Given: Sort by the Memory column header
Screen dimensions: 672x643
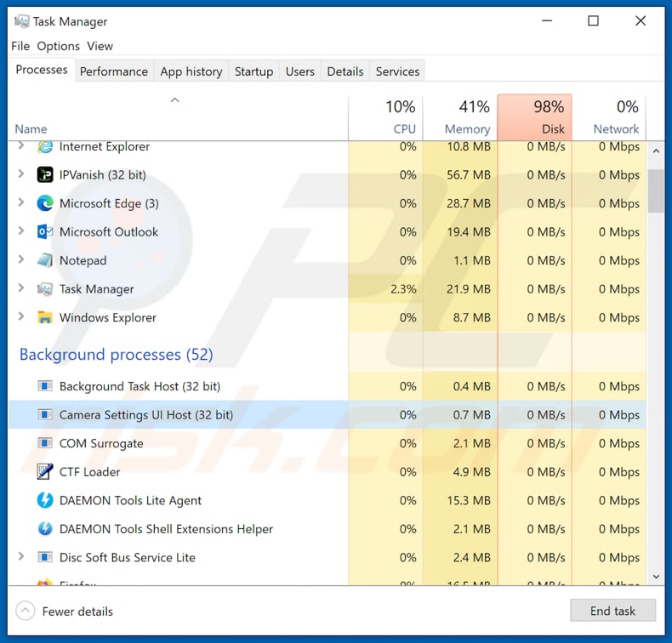Looking at the screenshot, I should pos(460,117).
